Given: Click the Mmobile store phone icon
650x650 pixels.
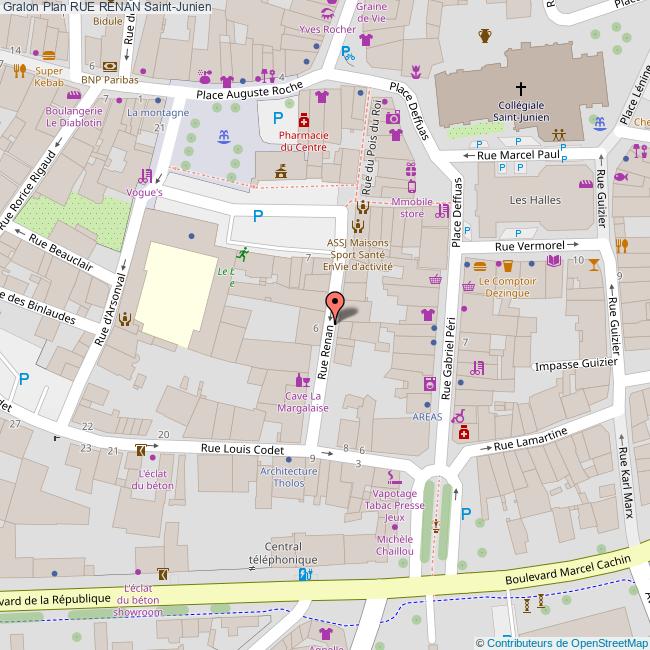Looking at the screenshot, I should pos(410,185).
